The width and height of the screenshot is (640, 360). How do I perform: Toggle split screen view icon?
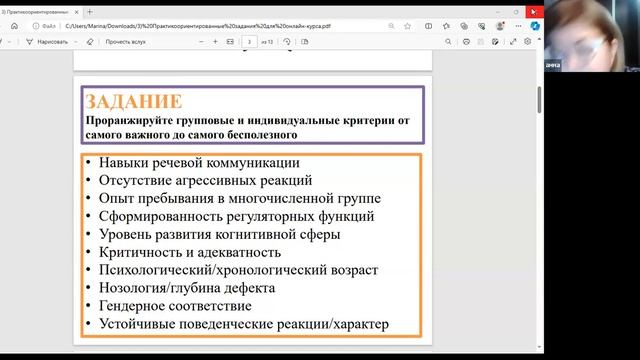[429, 26]
